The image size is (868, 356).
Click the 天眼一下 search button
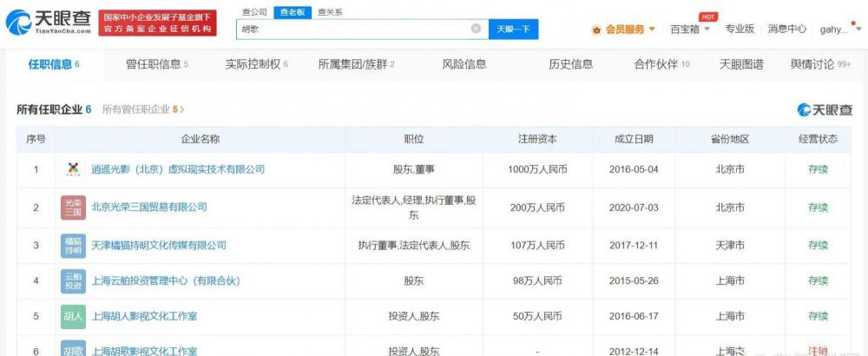(x=513, y=30)
